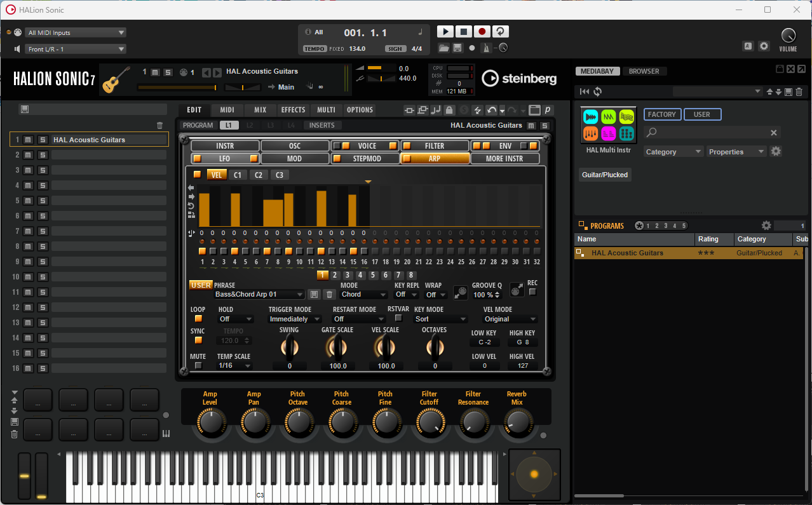Toggle the SYNC checkbox
Viewport: 812px width, 505px height.
point(198,340)
